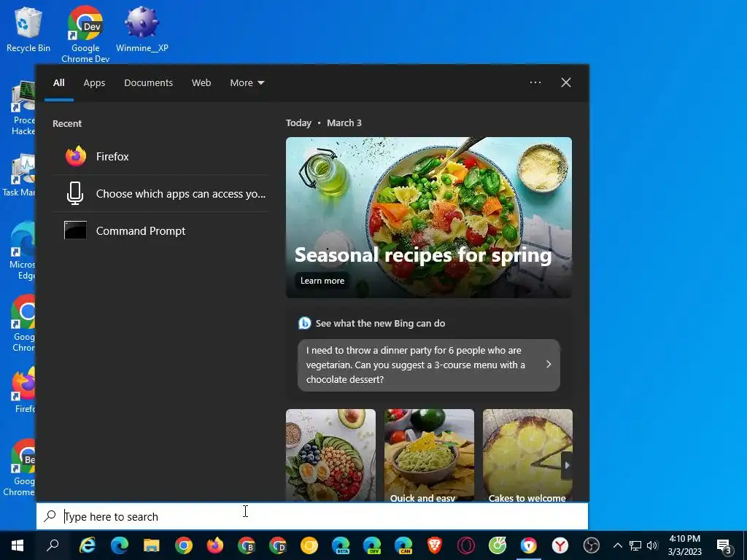Open the search options ellipsis menu
Viewport: 747px width, 560px height.
coord(535,82)
